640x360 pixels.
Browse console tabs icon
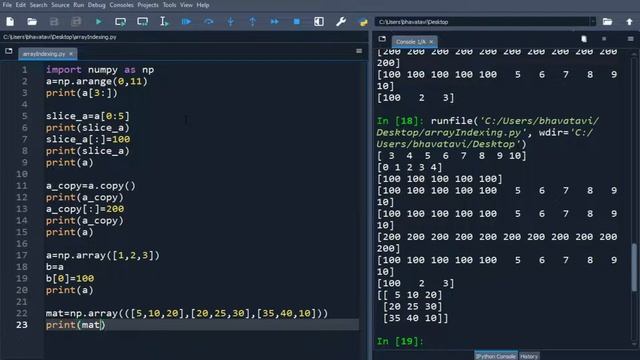point(382,39)
